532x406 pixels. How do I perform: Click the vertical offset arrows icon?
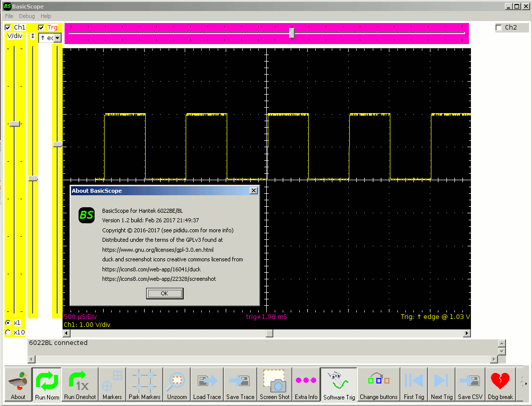point(33,36)
